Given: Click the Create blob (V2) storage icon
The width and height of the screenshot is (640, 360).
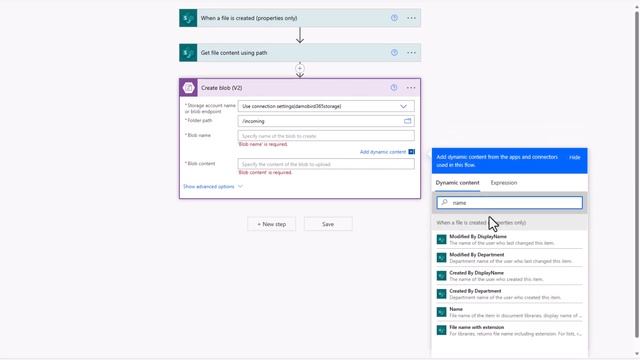Looking at the screenshot, I should coord(188,88).
